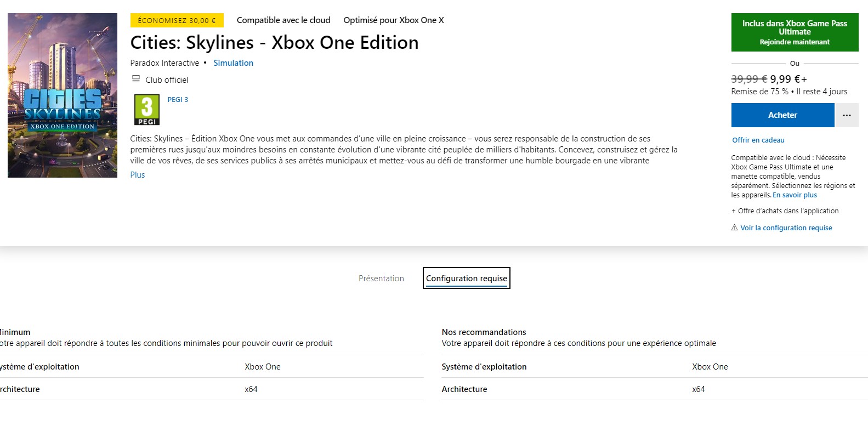The width and height of the screenshot is (868, 426).
Task: Follow the En savoir plus link
Action: tap(795, 195)
